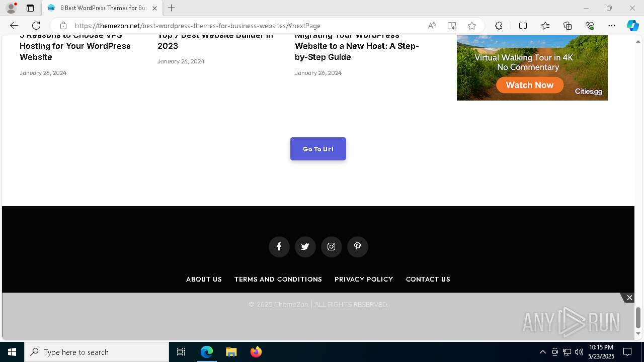Open Microsoft Edge from taskbar
Viewport: 644px width, 362px height.
pos(207,352)
